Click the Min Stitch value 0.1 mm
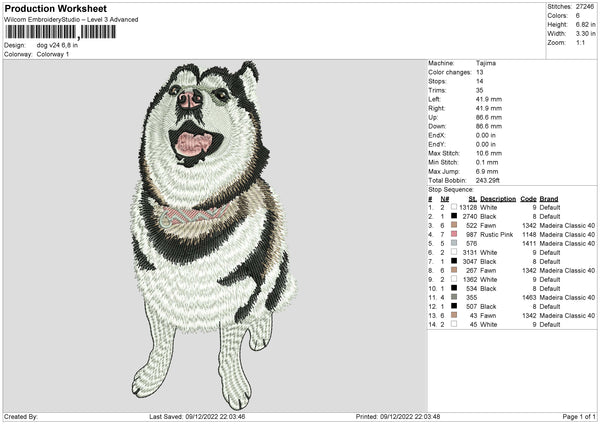This screenshot has width=600, height=424. coord(486,162)
